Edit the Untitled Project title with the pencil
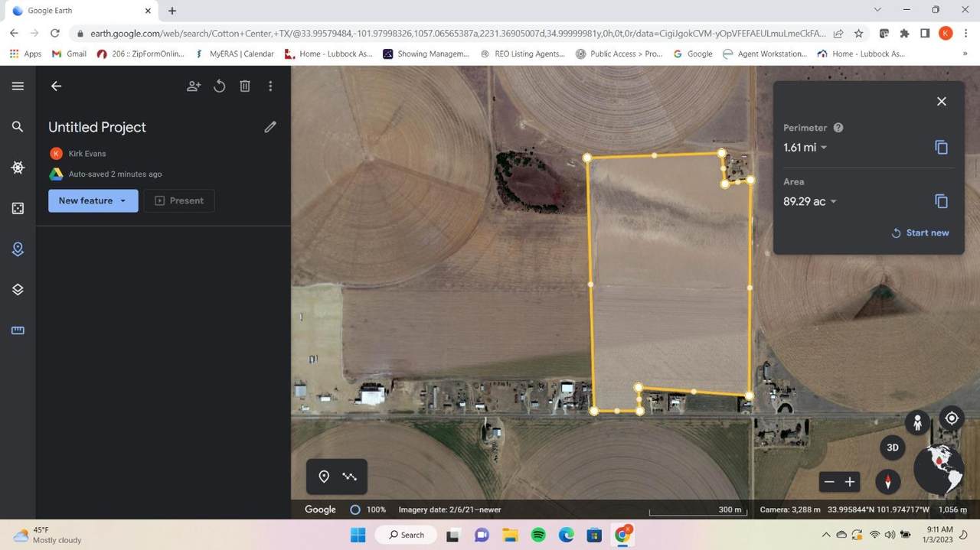Image resolution: width=980 pixels, height=550 pixels. click(x=270, y=127)
